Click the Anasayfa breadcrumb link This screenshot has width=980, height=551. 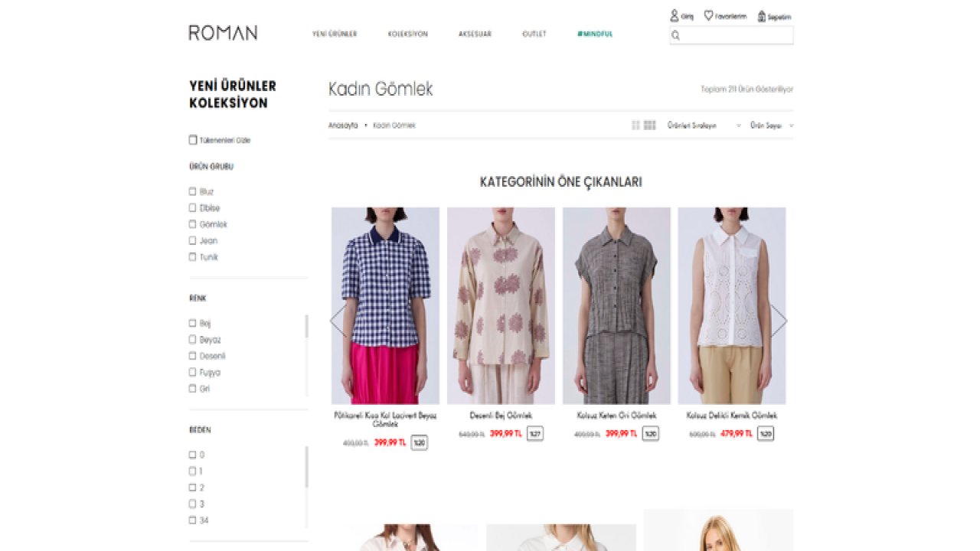pyautogui.click(x=343, y=126)
